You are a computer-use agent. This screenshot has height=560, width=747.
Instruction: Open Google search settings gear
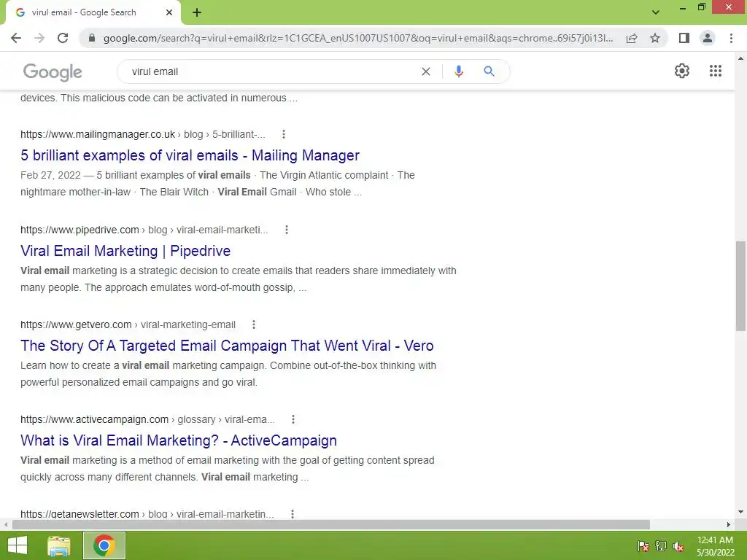click(682, 71)
